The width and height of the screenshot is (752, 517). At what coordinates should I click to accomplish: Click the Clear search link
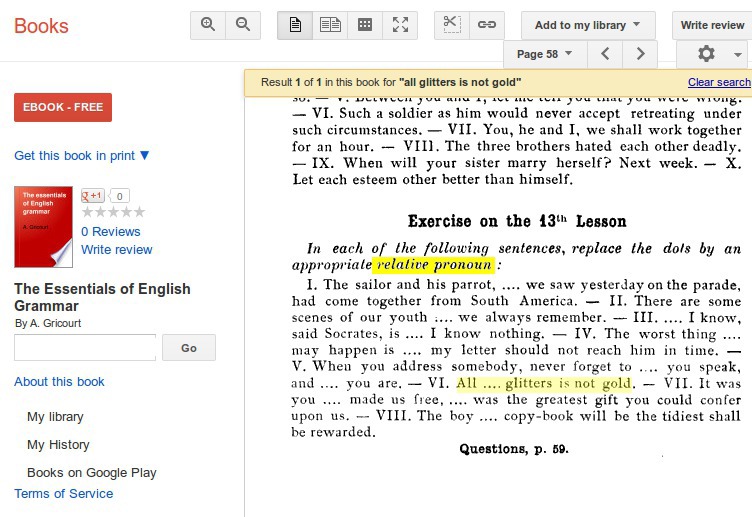coord(718,82)
